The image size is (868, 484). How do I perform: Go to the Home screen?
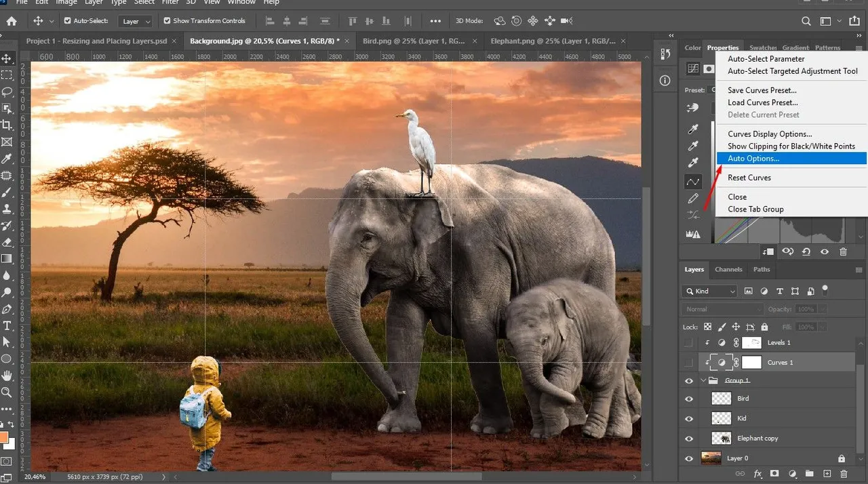point(12,21)
